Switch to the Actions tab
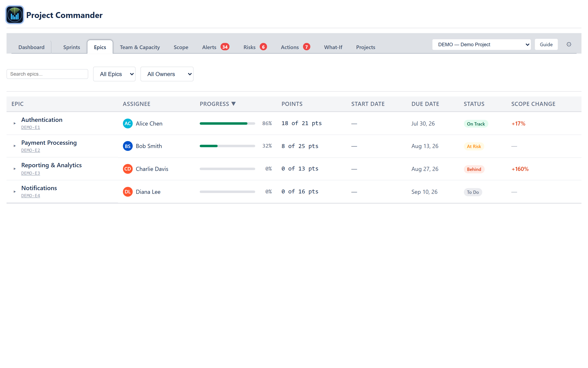Image resolution: width=588 pixels, height=368 pixels. point(295,47)
